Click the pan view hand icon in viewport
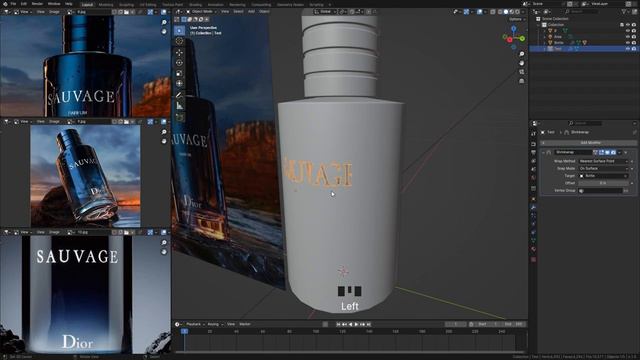This screenshot has height=360, width=640. (522, 63)
